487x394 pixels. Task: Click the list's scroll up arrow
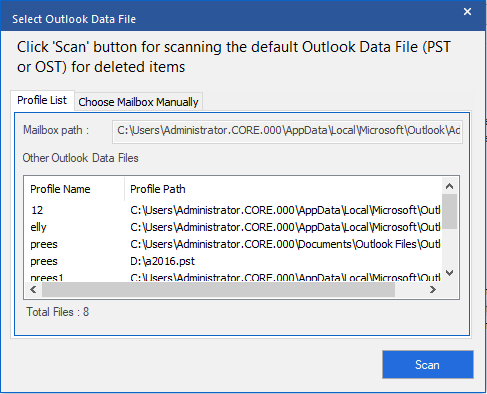tap(449, 186)
